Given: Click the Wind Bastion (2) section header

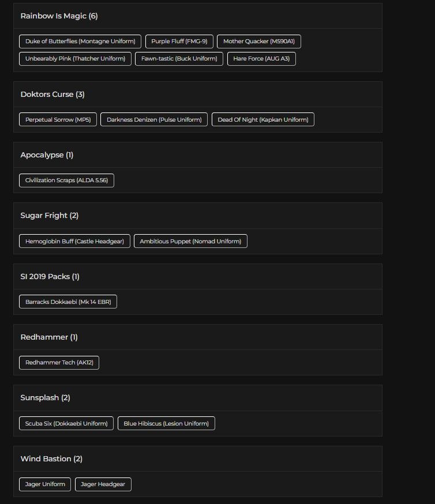Looking at the screenshot, I should tap(51, 459).
